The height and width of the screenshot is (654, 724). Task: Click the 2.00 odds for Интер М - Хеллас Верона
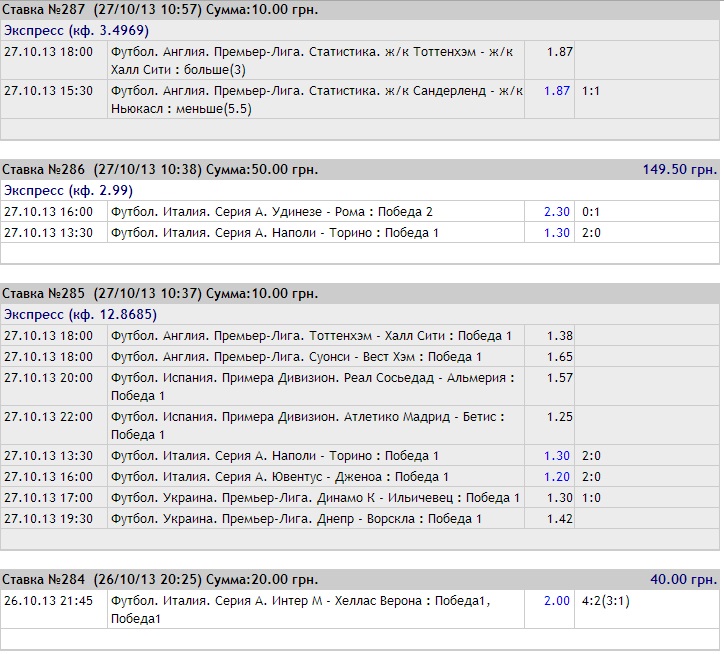(556, 601)
